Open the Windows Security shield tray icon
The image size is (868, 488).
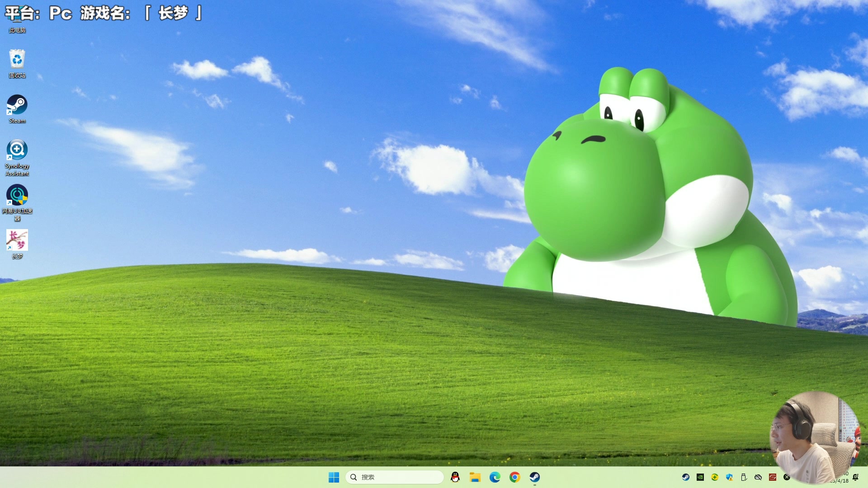(x=729, y=477)
